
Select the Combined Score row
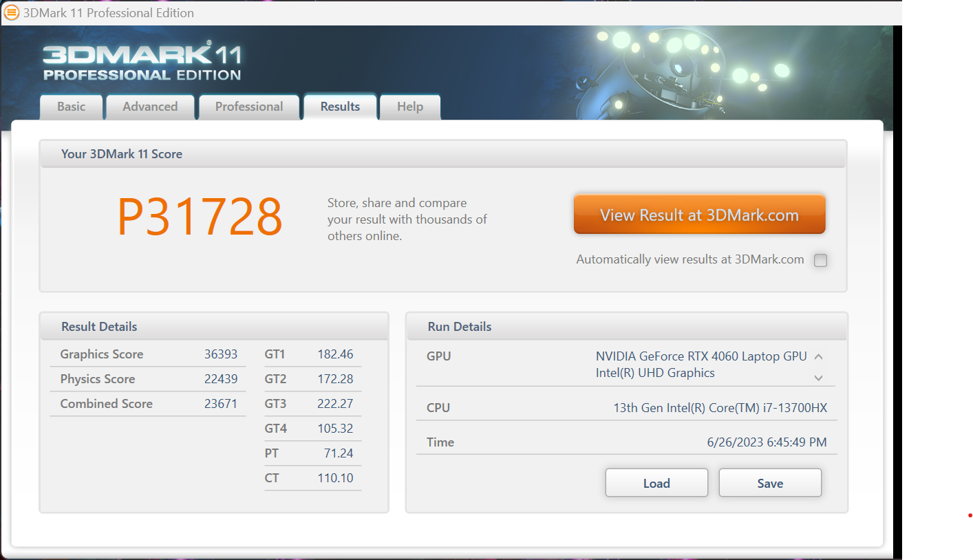[x=148, y=404]
